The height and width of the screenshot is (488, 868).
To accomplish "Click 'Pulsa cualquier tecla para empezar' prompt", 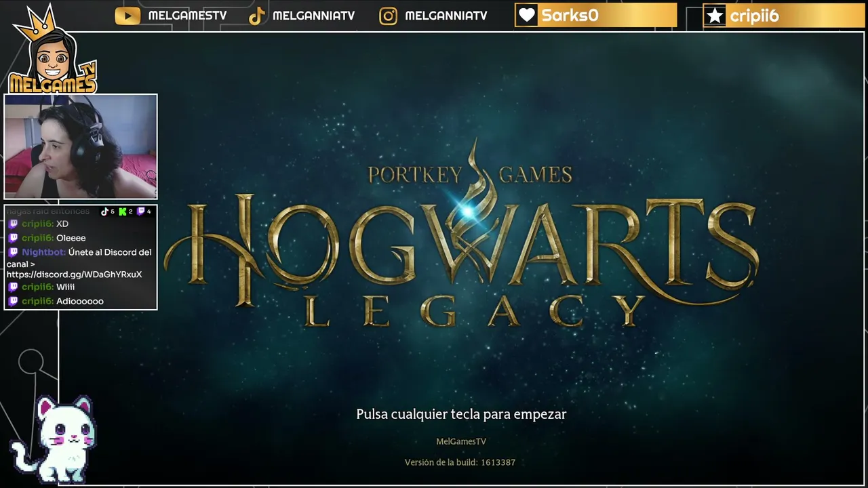I will pyautogui.click(x=461, y=414).
